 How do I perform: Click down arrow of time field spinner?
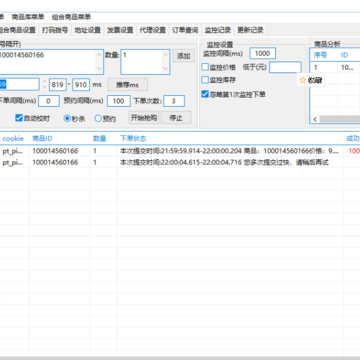44,87
